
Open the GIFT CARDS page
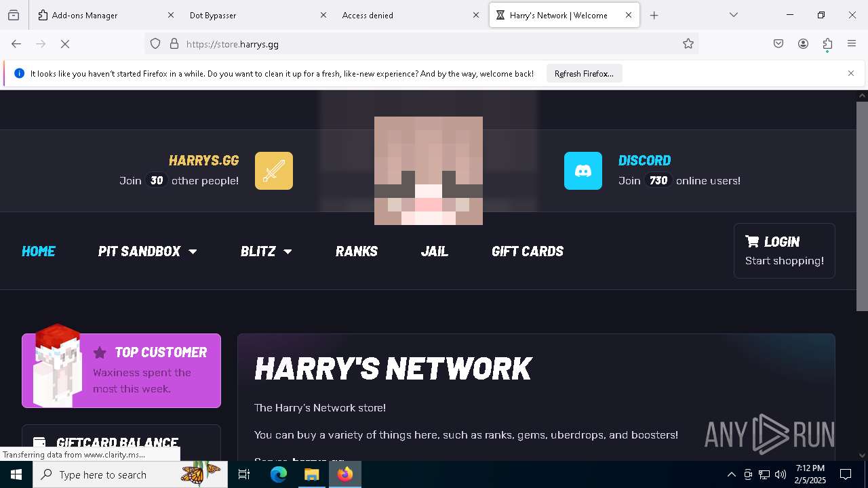tap(528, 251)
